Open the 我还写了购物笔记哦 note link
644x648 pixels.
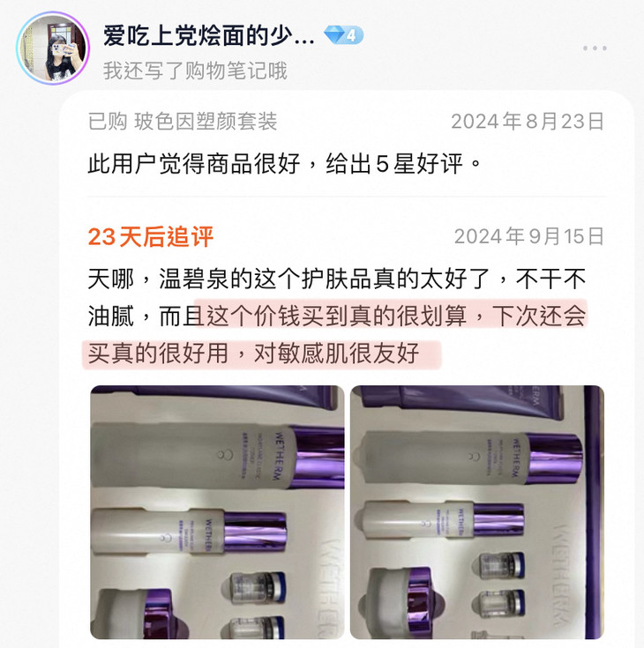(195, 71)
